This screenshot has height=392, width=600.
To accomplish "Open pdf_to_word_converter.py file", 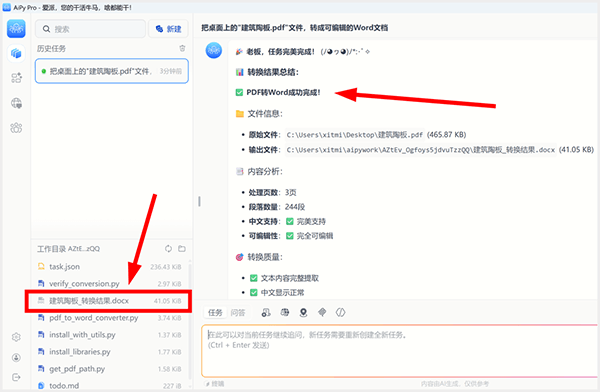I will tap(109, 318).
